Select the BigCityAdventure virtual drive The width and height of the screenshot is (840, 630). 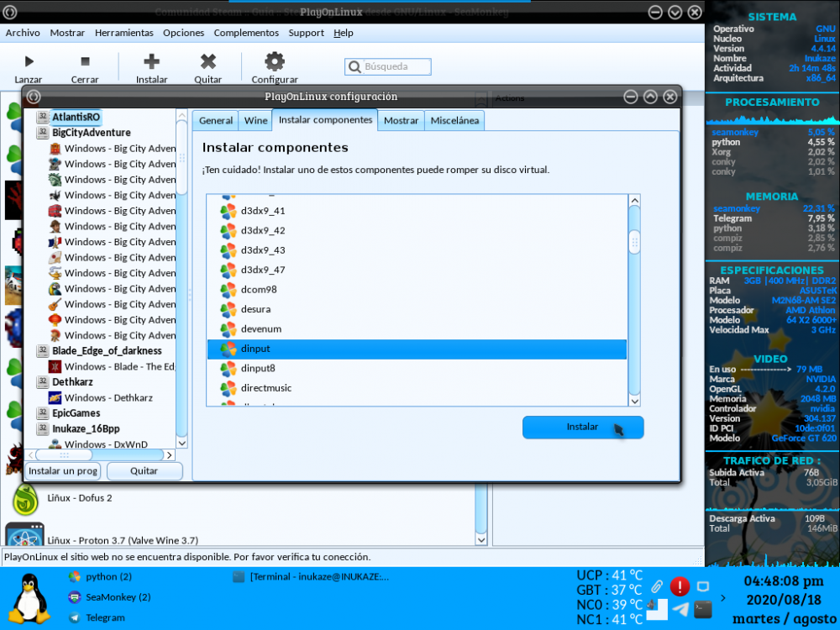pyautogui.click(x=91, y=133)
